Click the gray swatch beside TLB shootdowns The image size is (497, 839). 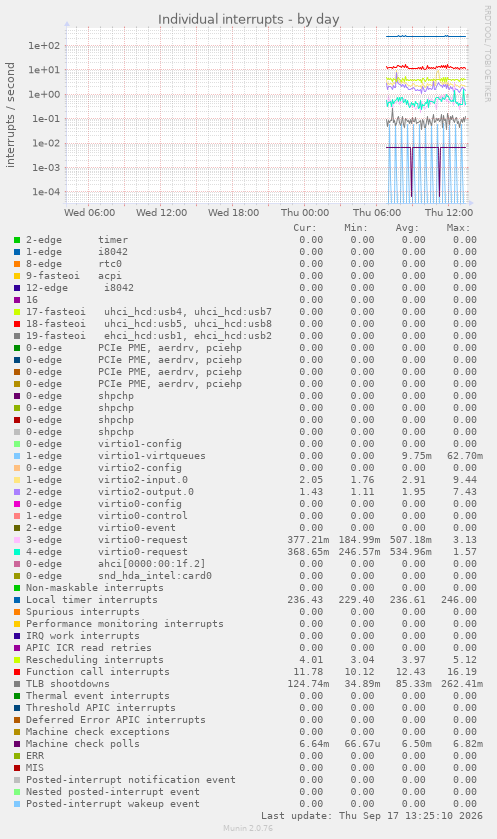click(17, 684)
